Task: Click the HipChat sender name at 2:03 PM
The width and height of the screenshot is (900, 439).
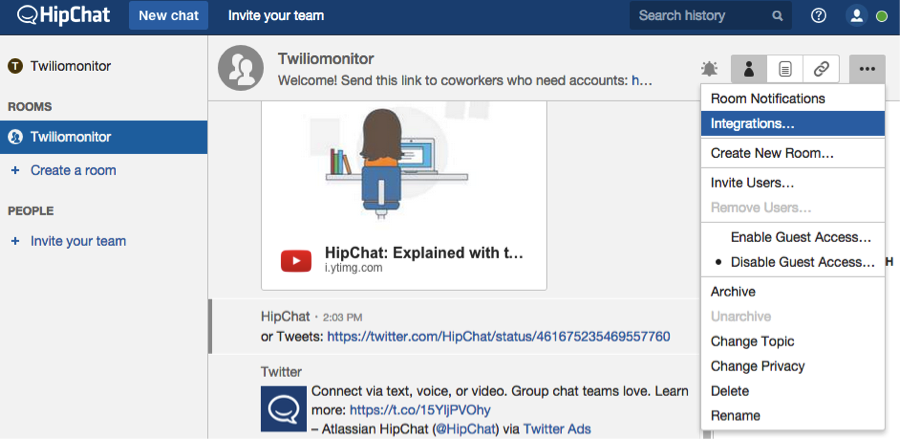Action: pos(285,317)
